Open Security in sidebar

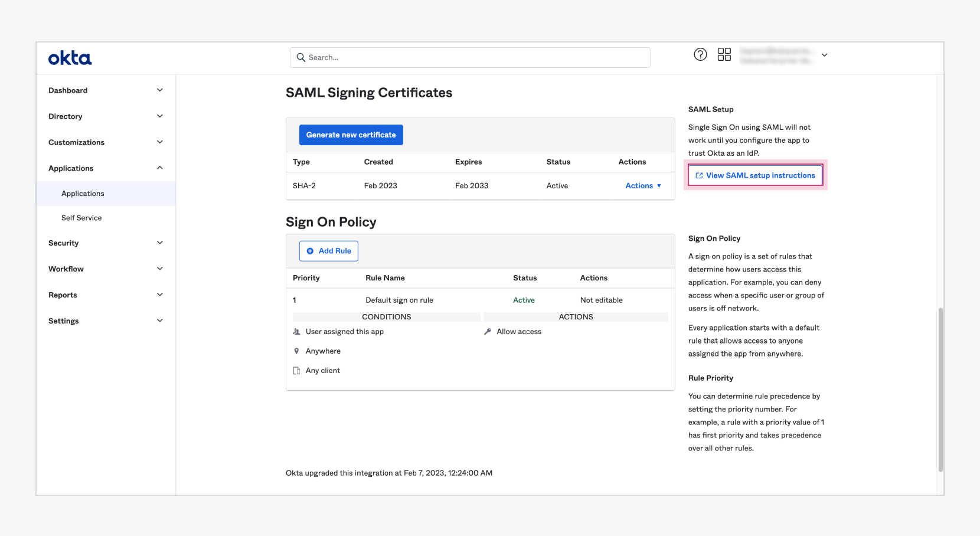tap(64, 243)
